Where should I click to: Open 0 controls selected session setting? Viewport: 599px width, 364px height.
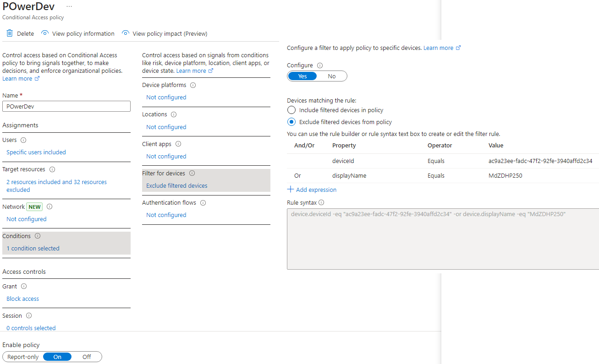point(31,328)
